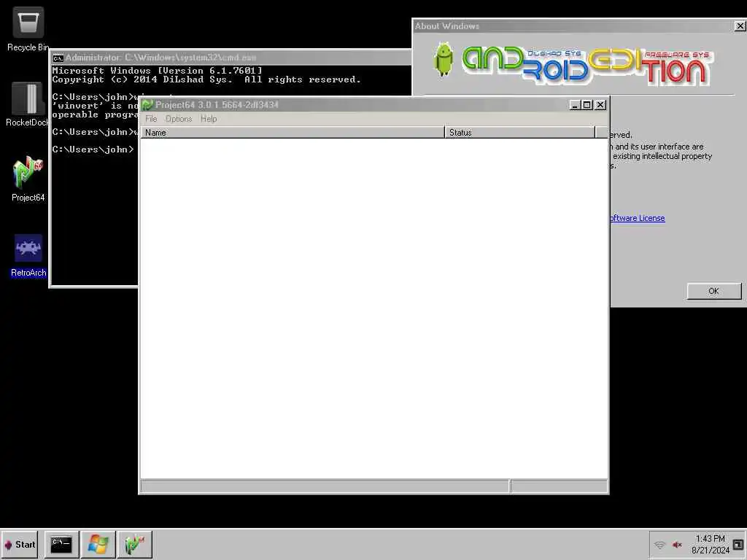This screenshot has height=560, width=747.
Task: Sort ROM list by Name column
Action: (x=293, y=133)
